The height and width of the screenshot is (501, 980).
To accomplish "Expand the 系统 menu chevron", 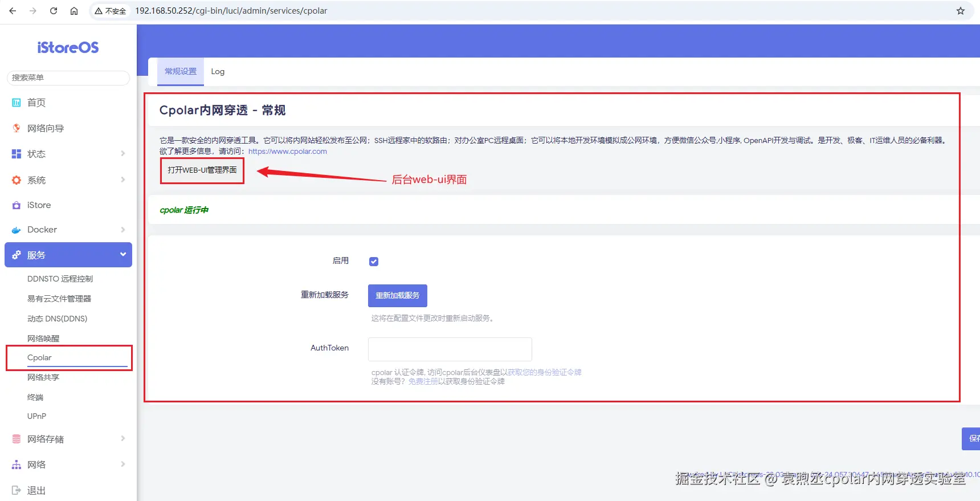I will (x=122, y=180).
